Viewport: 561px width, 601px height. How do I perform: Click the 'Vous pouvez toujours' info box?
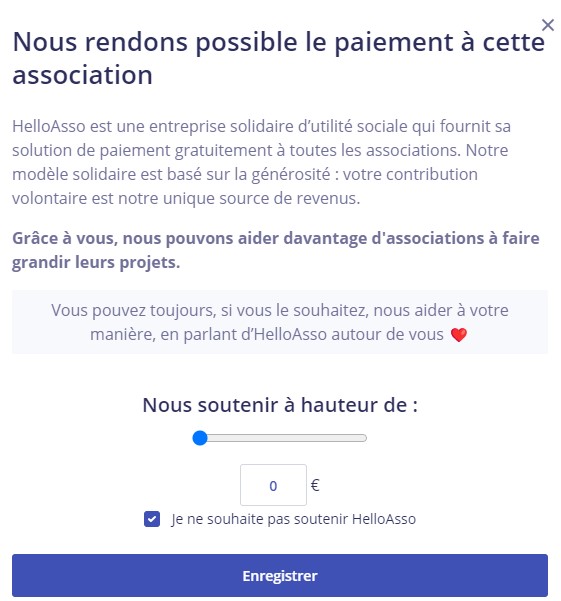280,322
